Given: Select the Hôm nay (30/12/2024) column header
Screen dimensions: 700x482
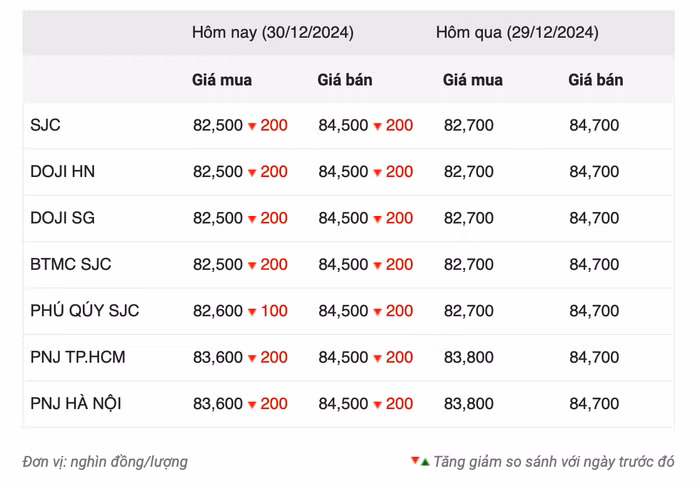Looking at the screenshot, I should pyautogui.click(x=272, y=32).
